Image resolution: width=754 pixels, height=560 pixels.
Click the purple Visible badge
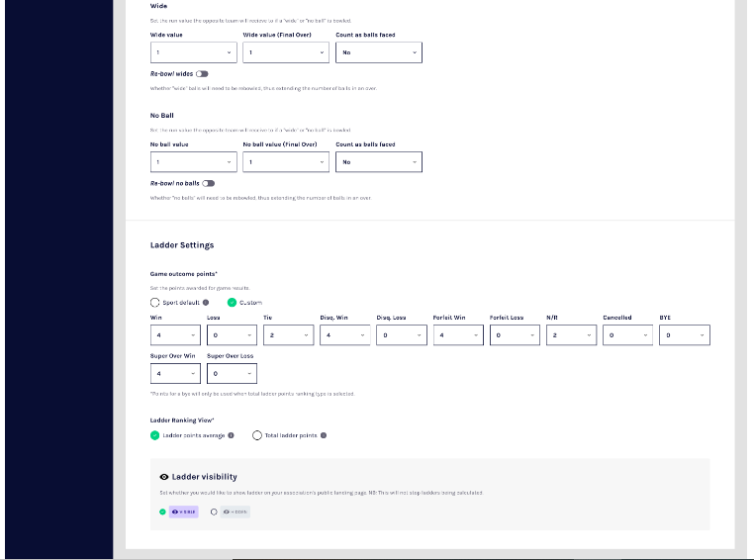tap(184, 512)
